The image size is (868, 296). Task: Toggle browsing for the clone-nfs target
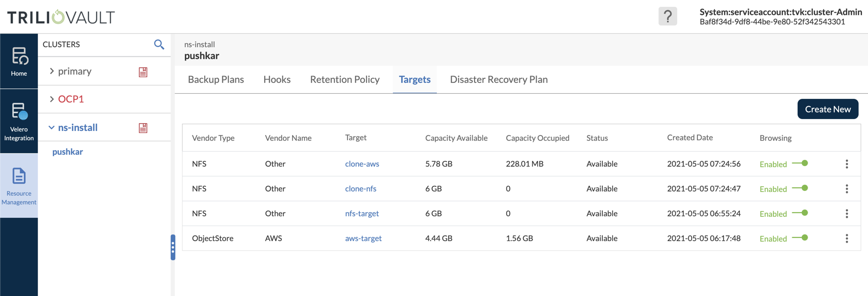[800, 188]
